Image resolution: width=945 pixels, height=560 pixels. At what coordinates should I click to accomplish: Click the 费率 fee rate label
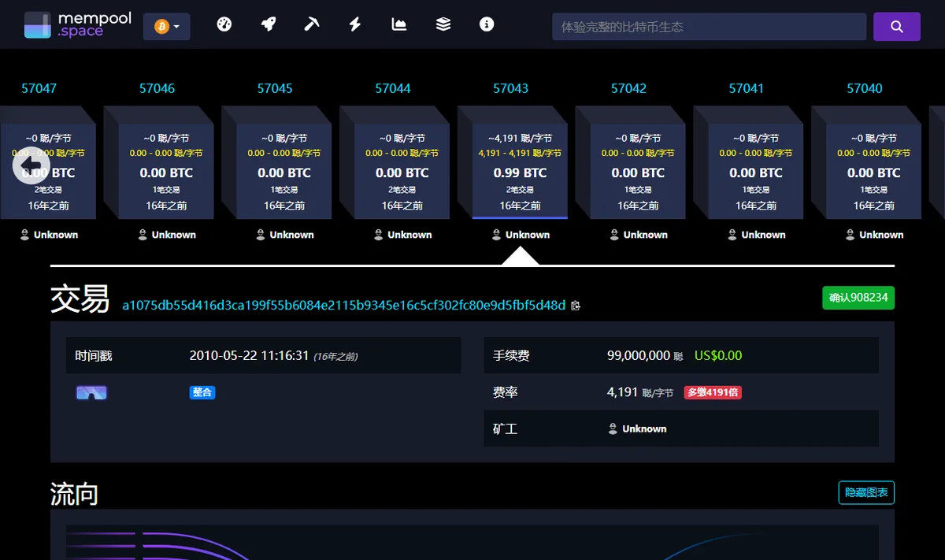pos(505,391)
